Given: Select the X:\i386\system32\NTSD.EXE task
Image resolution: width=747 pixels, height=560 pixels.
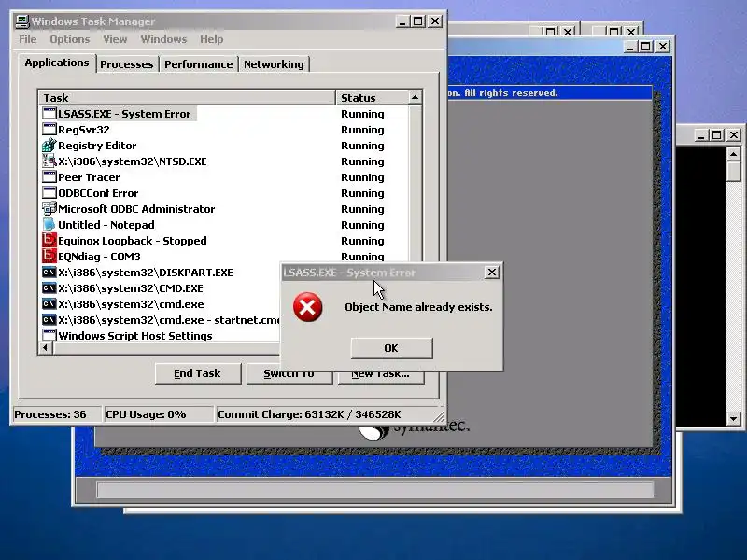Looking at the screenshot, I should [x=133, y=161].
